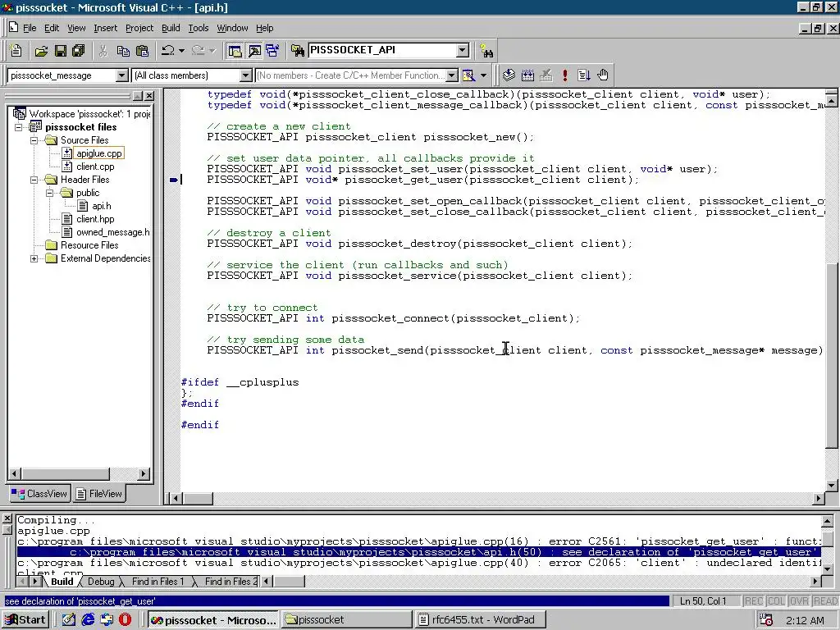Launch Internet Explorer from quick launch
Image resolution: width=840 pixels, height=630 pixels.
click(x=88, y=620)
